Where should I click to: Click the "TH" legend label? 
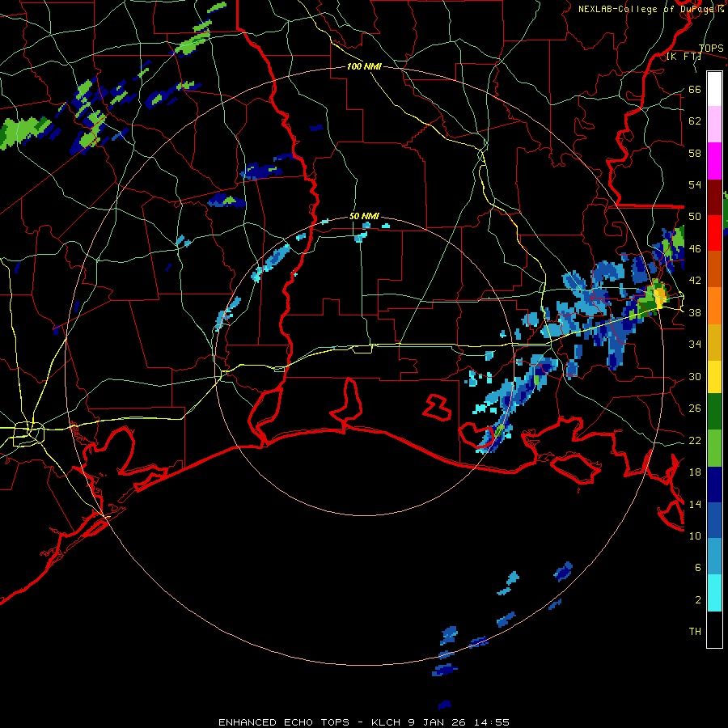point(695,632)
